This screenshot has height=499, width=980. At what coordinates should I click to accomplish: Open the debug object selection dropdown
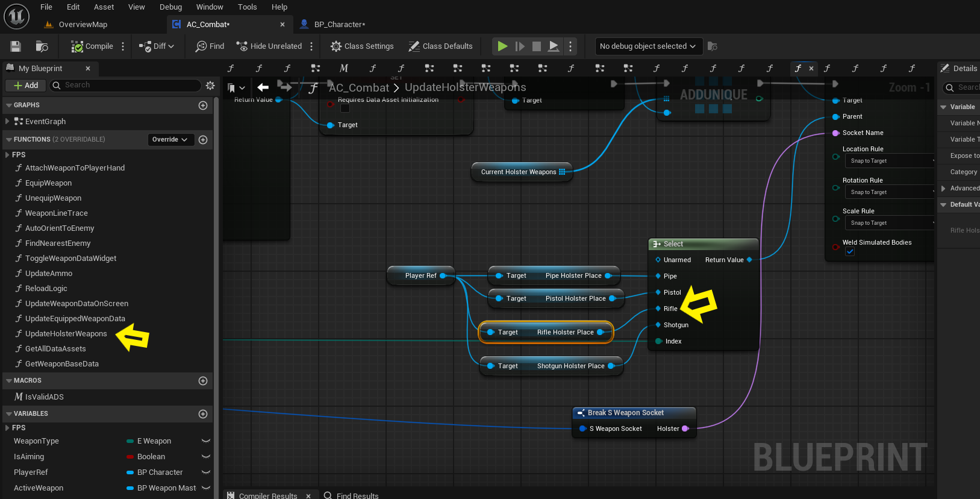tap(647, 46)
